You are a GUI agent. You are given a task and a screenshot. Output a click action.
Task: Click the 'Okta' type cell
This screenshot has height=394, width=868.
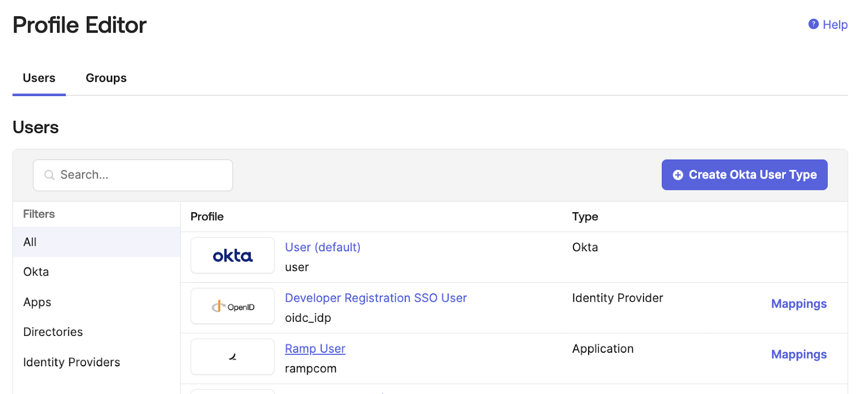pyautogui.click(x=585, y=247)
